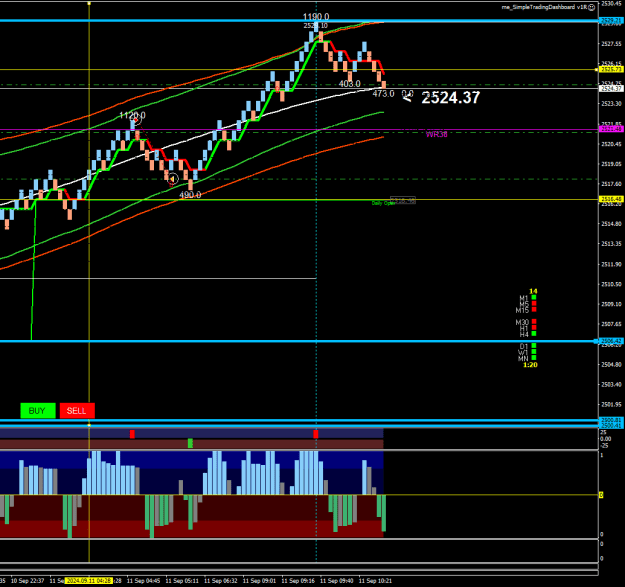Click the D1 timeframe green indicator square
This screenshot has width=625, height=587.
(534, 346)
